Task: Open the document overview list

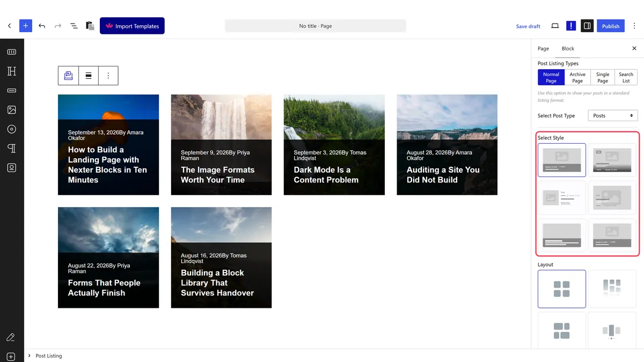Action: pos(74,26)
